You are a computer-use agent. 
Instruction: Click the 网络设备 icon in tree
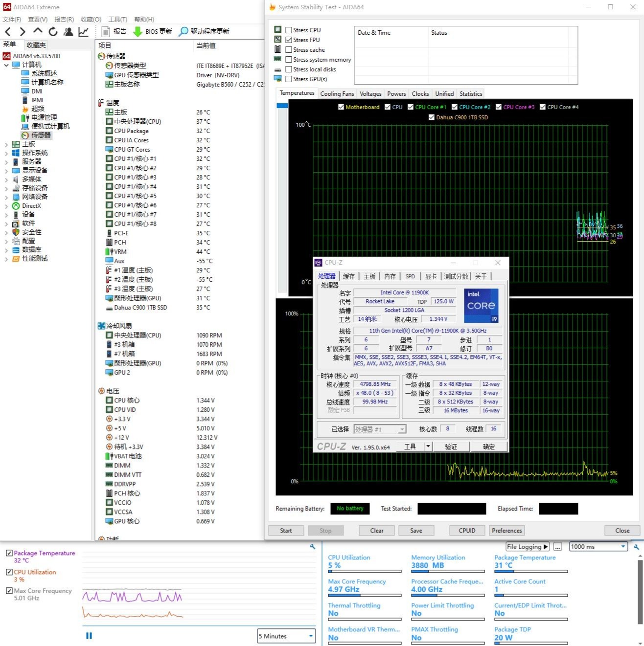pyautogui.click(x=16, y=197)
